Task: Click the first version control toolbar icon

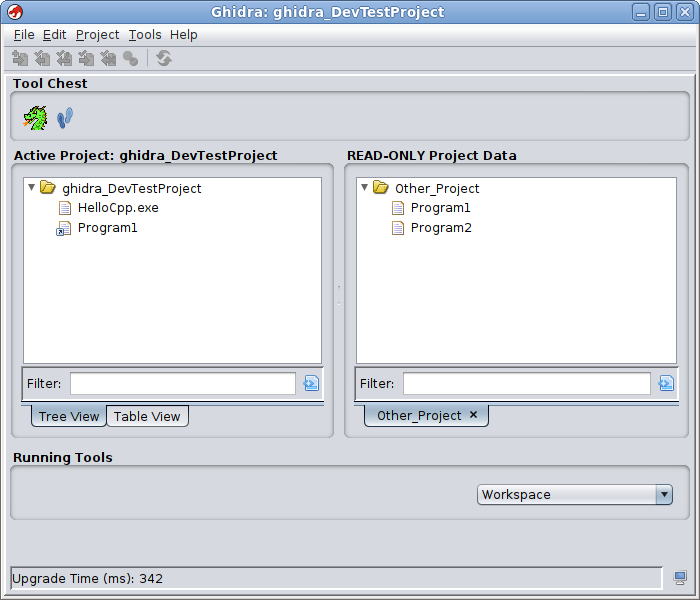Action: point(20,59)
